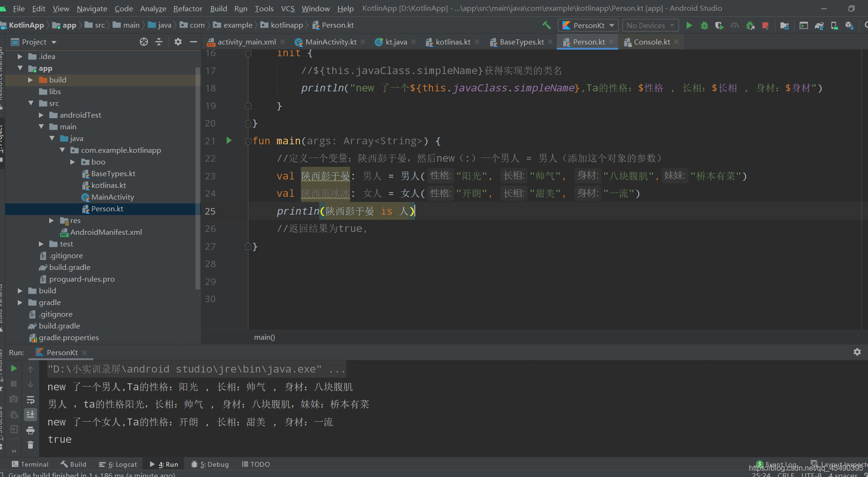This screenshot has height=477, width=868.
Task: Open Project panel settings gear
Action: click(x=178, y=42)
